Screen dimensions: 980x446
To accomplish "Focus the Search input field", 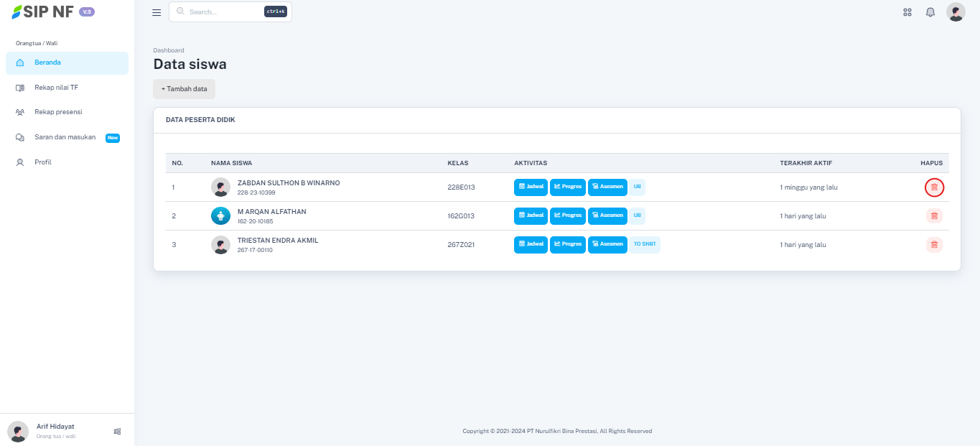I will [224, 12].
